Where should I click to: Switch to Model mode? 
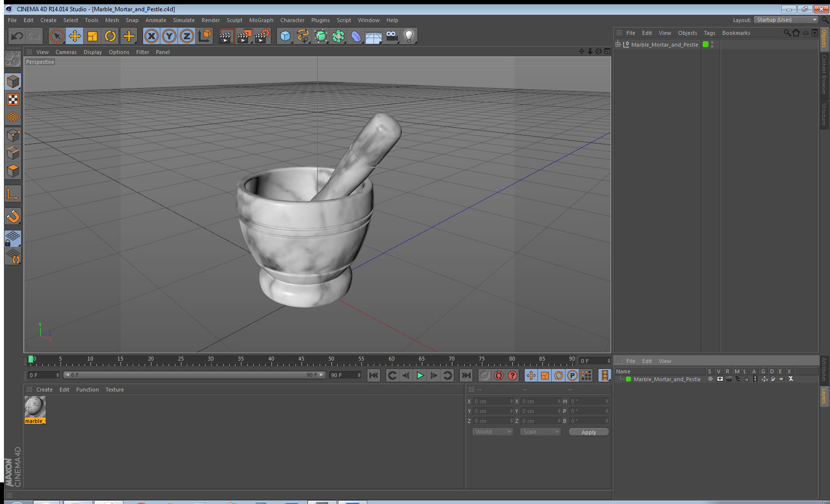coord(13,82)
